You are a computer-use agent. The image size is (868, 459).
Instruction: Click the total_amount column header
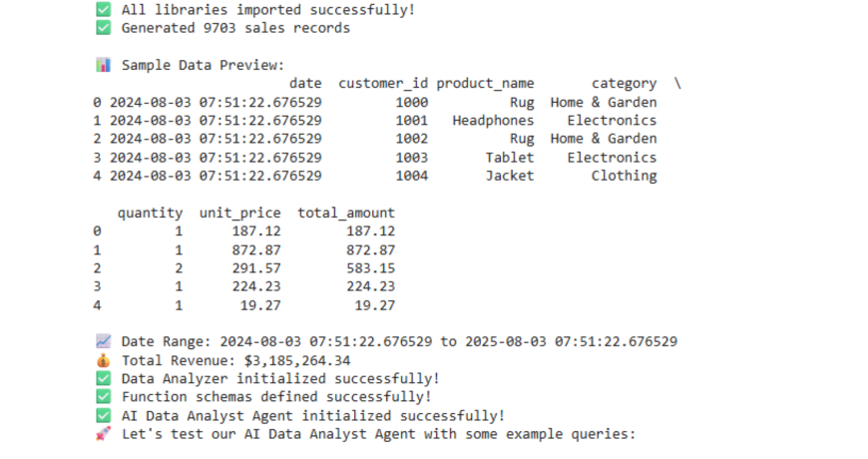[x=346, y=214]
